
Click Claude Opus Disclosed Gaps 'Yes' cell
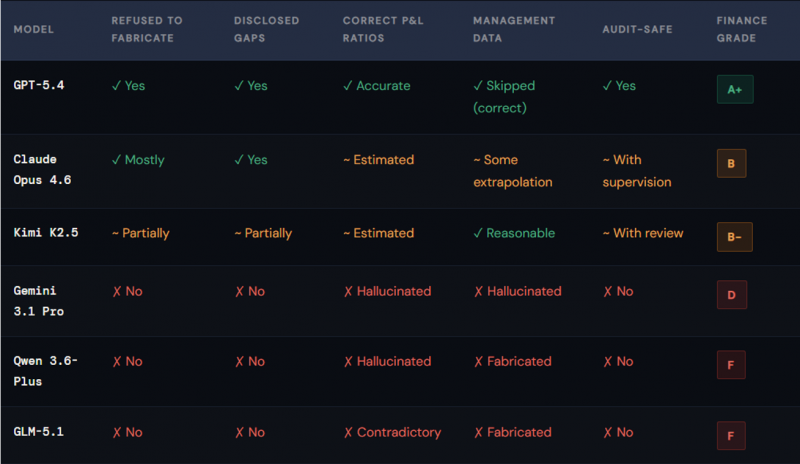(251, 160)
